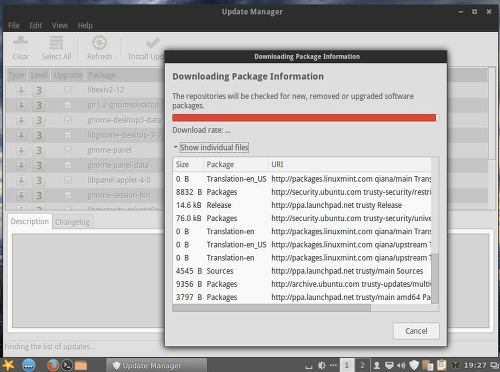The image size is (500, 372).
Task: Click the red download progress bar
Action: pos(304,118)
